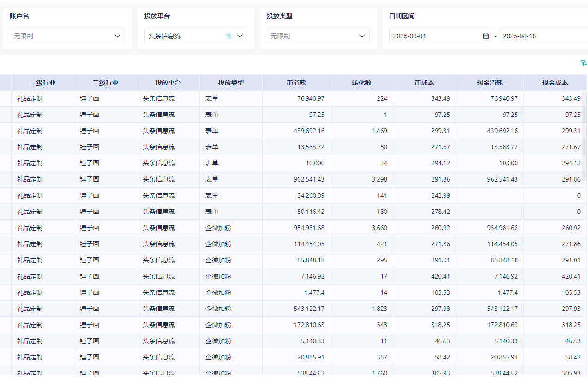Click the 币成本 column header

tap(425, 83)
